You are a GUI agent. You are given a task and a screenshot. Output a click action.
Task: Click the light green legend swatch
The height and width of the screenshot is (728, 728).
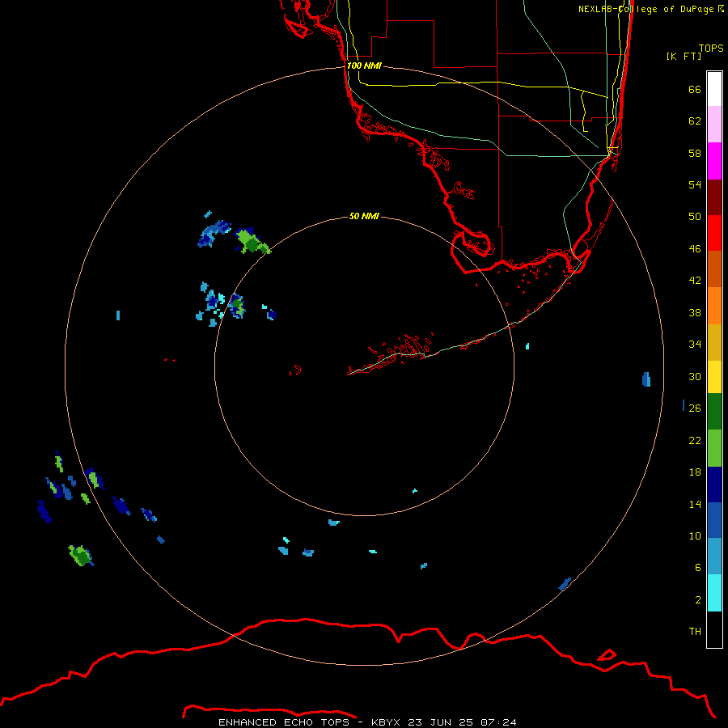[714, 448]
